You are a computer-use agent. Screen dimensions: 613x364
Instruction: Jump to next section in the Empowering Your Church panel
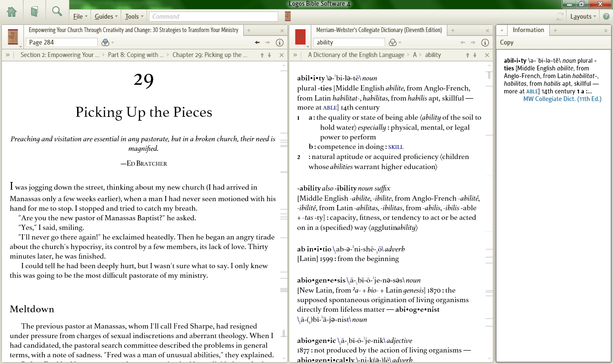(270, 55)
